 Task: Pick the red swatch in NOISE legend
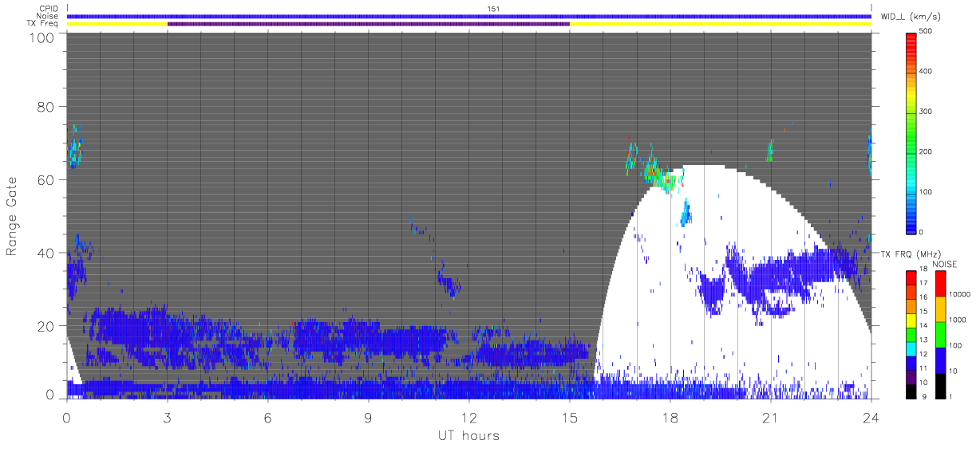click(x=940, y=284)
